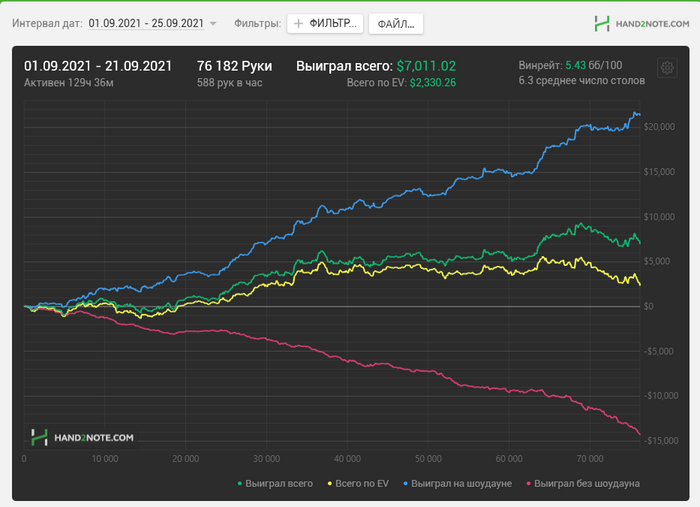This screenshot has width=700, height=507.
Task: Click the $20,000 y-axis label
Action: click(659, 127)
